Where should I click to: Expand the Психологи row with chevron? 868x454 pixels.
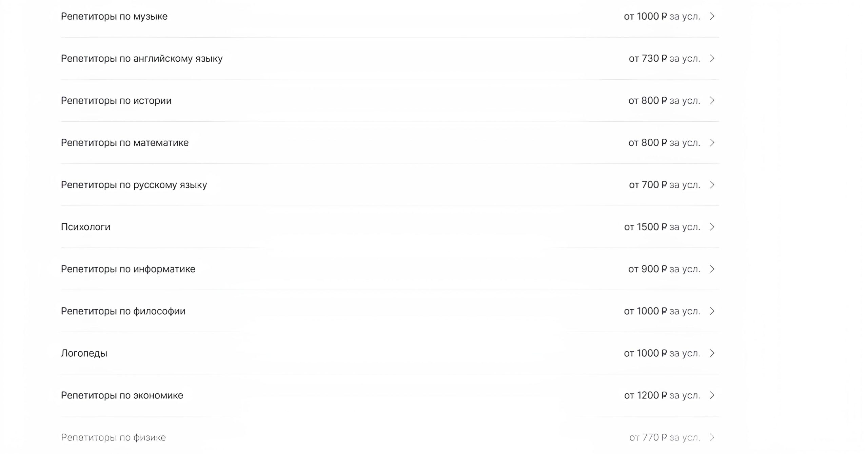(712, 227)
